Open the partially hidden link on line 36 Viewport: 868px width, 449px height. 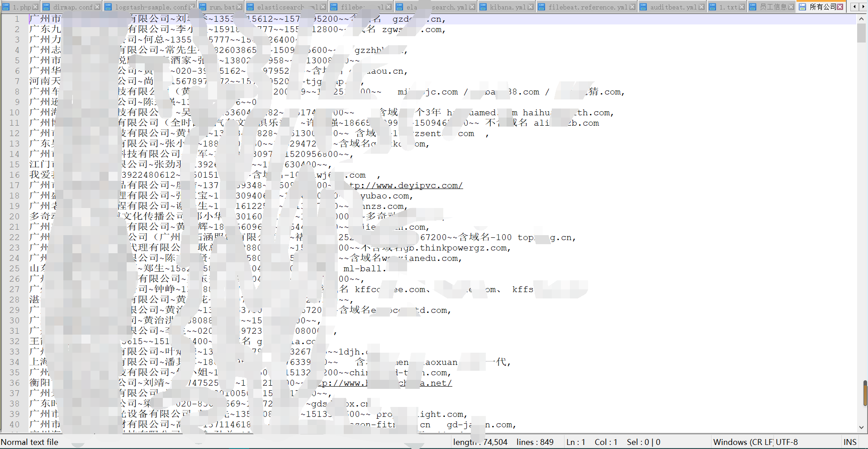pos(384,383)
